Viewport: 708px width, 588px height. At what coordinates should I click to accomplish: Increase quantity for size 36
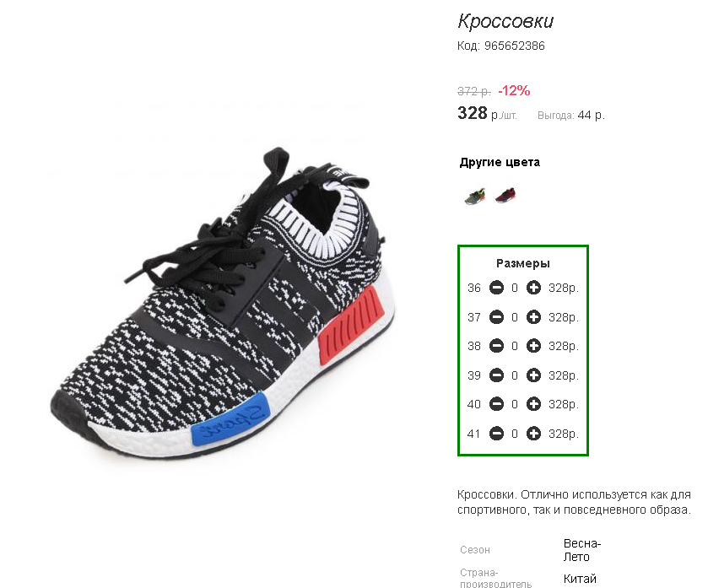[533, 288]
